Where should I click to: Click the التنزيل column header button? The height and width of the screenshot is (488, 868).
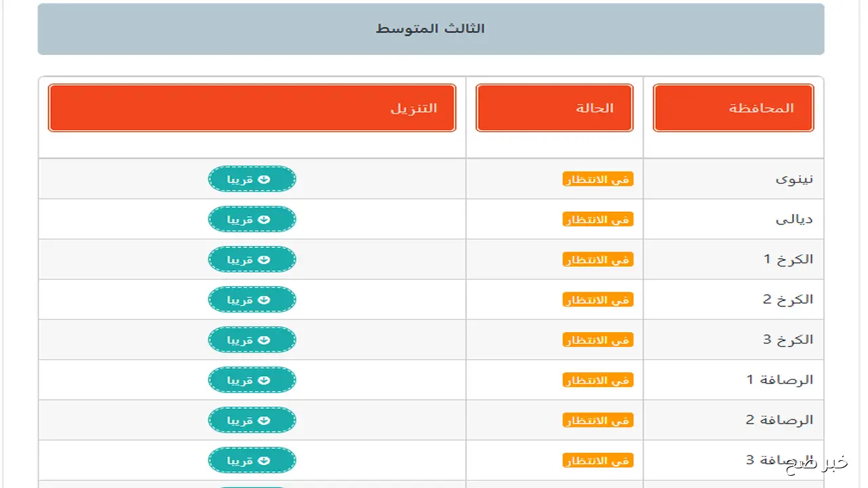point(252,107)
